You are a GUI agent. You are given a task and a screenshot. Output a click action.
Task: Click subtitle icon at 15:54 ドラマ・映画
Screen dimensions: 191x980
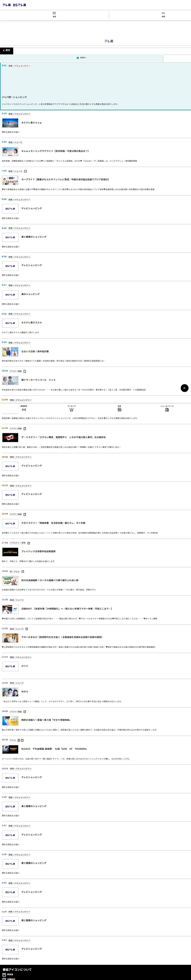coord(25,514)
